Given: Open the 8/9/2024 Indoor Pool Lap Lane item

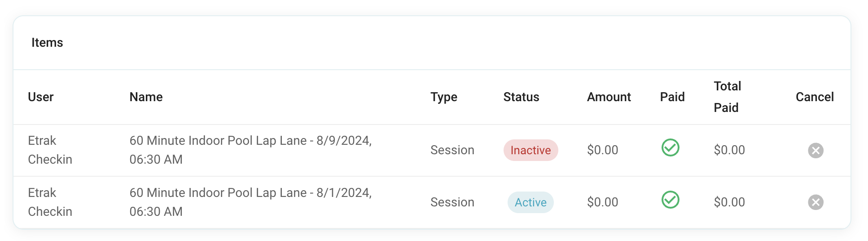Looking at the screenshot, I should 250,150.
